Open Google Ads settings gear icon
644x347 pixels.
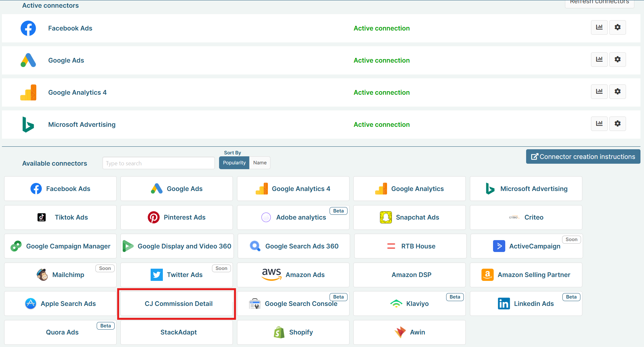click(617, 59)
